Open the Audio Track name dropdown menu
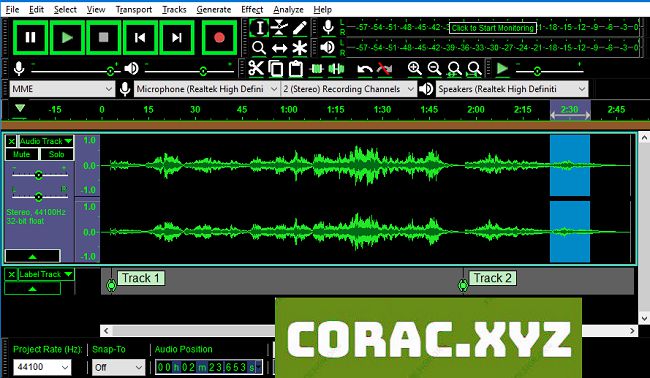650x378 pixels. (46, 141)
